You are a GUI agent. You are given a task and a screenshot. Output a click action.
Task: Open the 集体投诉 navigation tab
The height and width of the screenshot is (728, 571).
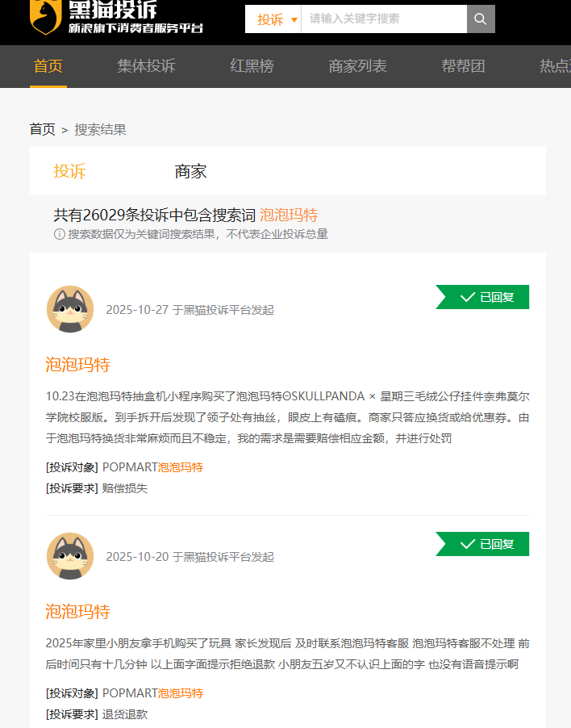[x=146, y=66]
